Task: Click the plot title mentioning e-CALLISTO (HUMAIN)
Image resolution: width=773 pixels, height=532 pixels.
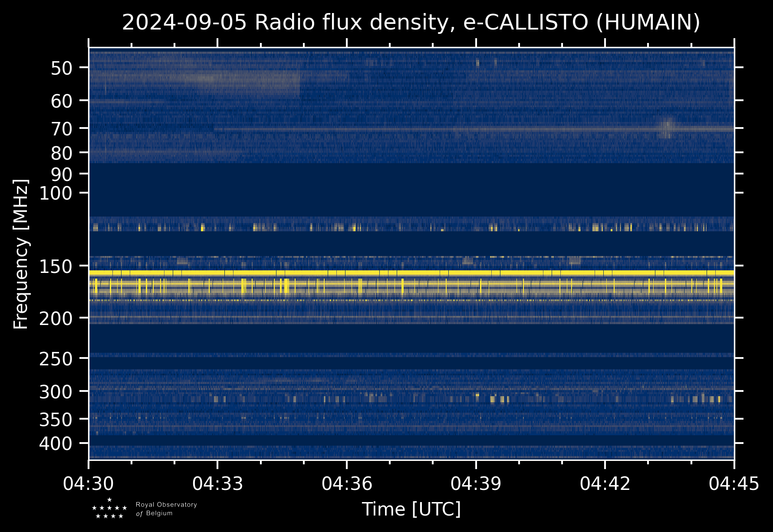Action: 411,23
